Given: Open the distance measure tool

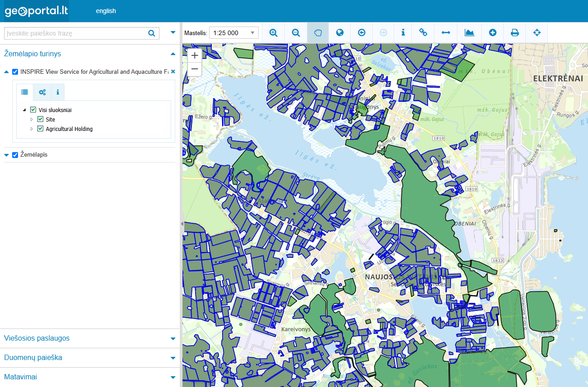Looking at the screenshot, I should pos(446,33).
